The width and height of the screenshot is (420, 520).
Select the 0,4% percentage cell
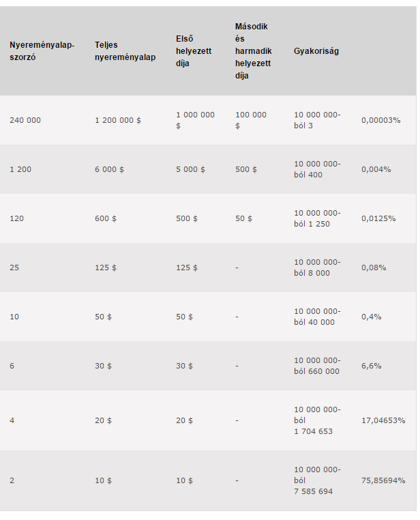371,317
